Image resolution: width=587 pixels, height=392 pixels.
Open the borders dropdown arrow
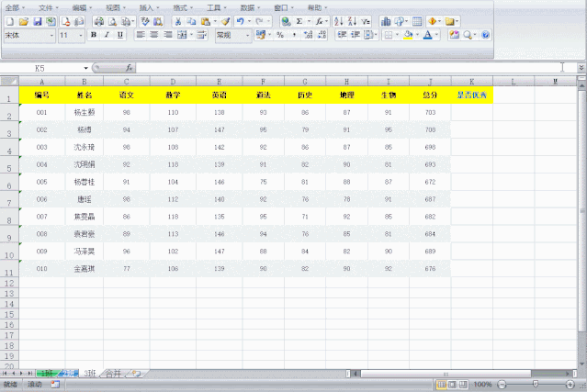pos(397,35)
